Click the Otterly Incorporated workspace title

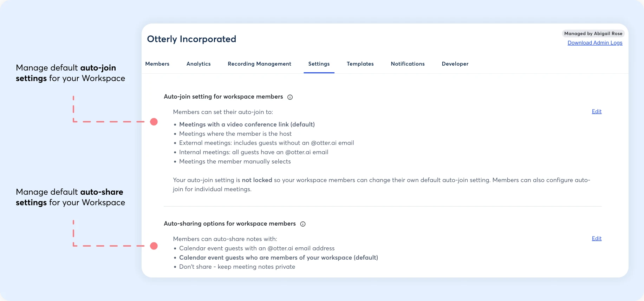[191, 39]
